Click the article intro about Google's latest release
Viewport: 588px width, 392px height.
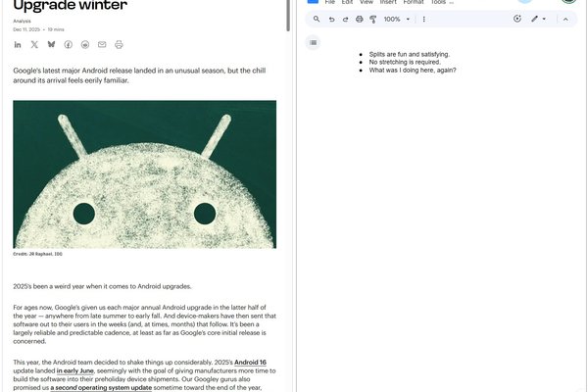pos(139,75)
